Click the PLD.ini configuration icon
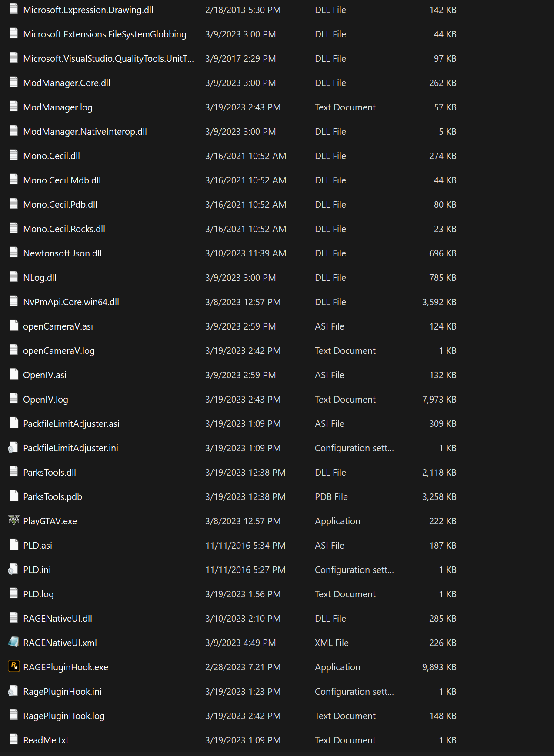This screenshot has width=554, height=756. (14, 569)
